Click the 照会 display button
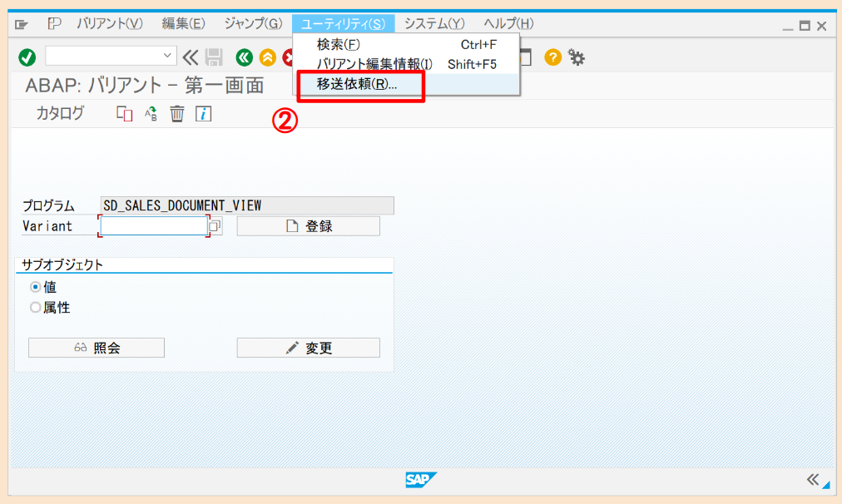The width and height of the screenshot is (842, 504). (97, 348)
